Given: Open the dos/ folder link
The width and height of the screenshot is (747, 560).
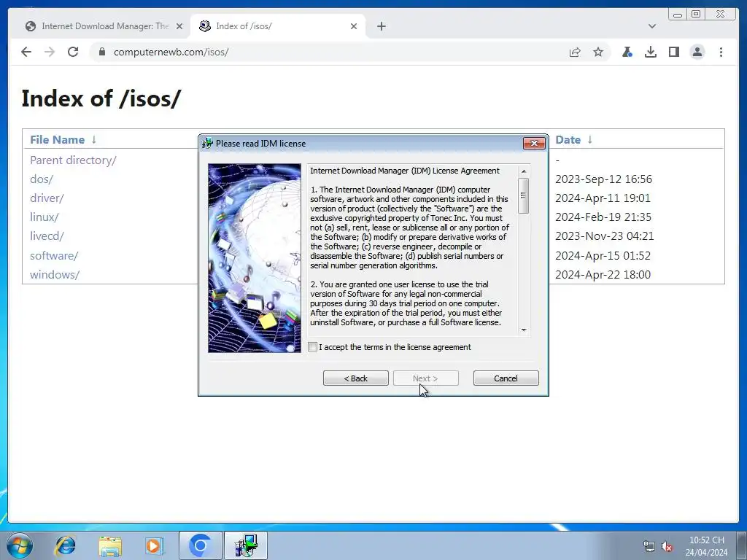Looking at the screenshot, I should 42,179.
